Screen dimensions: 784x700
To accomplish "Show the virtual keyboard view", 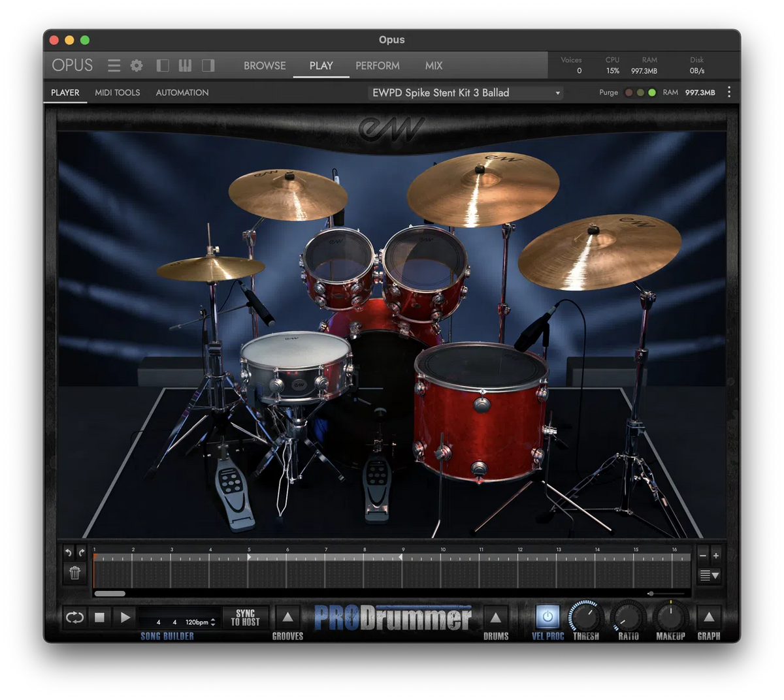I will coord(185,65).
